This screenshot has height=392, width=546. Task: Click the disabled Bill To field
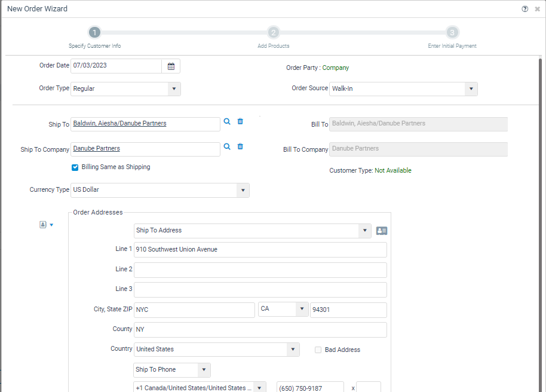[x=418, y=124]
